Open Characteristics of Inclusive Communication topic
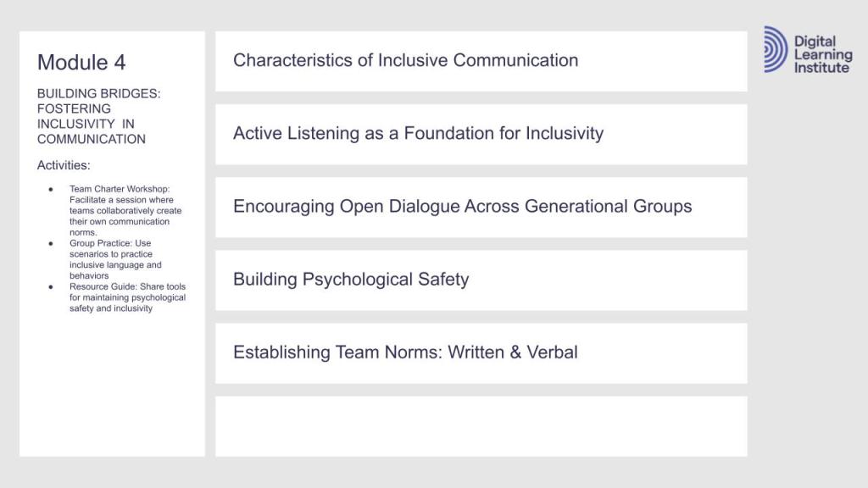Image resolution: width=868 pixels, height=488 pixels. 405,60
